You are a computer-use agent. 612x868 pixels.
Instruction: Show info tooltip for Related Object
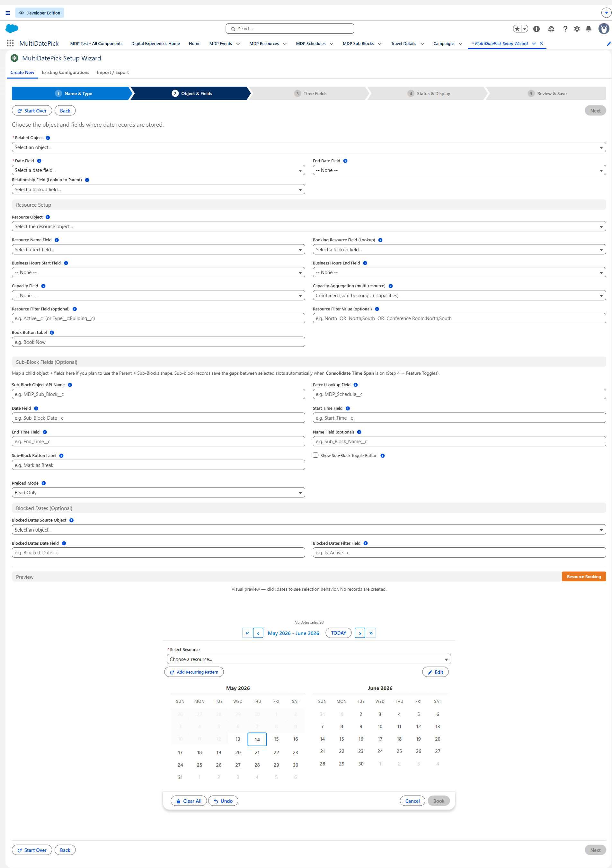pos(48,138)
